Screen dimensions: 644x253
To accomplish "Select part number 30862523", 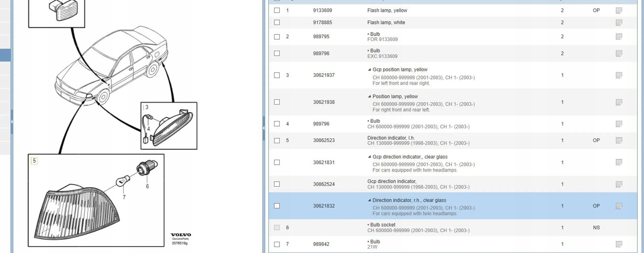I will pyautogui.click(x=324, y=140).
